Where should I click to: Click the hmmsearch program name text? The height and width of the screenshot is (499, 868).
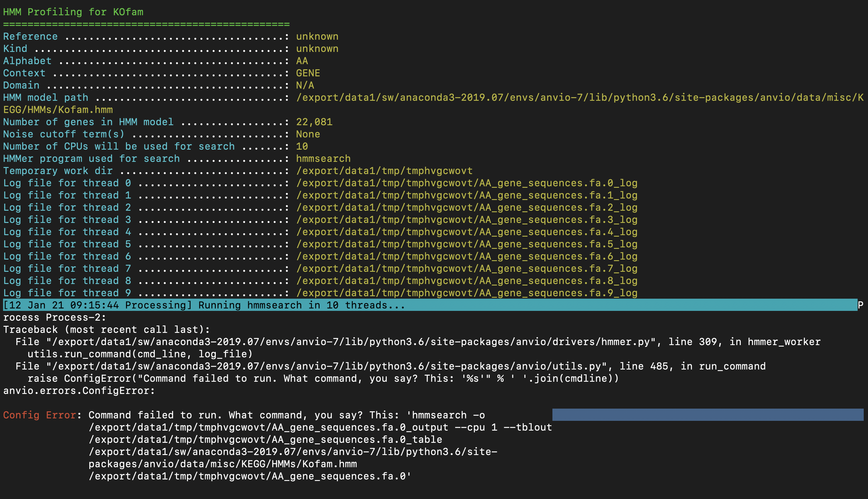(323, 158)
